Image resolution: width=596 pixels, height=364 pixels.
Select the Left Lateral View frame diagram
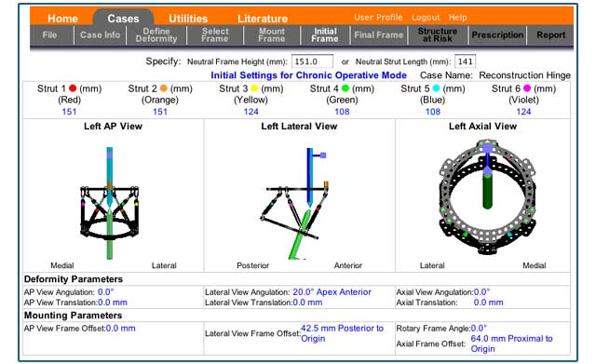(294, 203)
